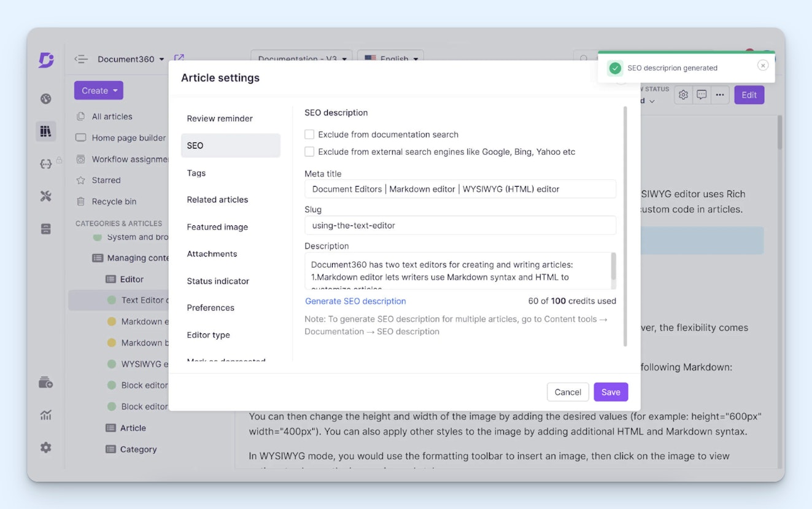Dismiss the SEO description generated notification

[762, 66]
